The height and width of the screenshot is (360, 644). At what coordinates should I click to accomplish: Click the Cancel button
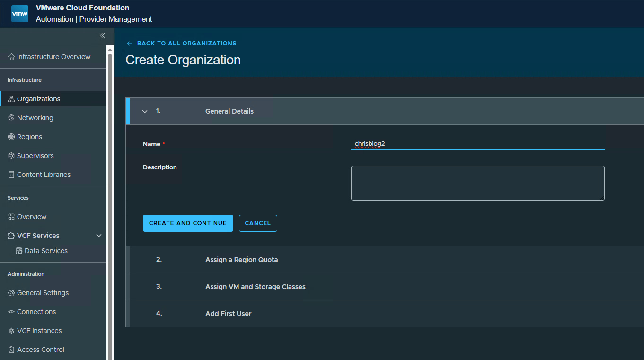(258, 223)
